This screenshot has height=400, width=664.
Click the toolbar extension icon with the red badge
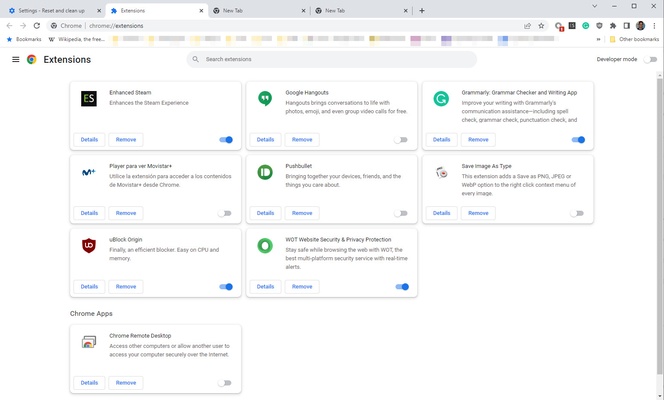[559, 26]
